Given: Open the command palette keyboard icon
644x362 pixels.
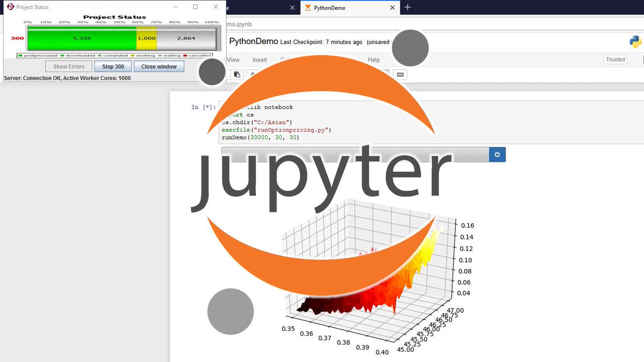Looking at the screenshot, I should [x=400, y=74].
